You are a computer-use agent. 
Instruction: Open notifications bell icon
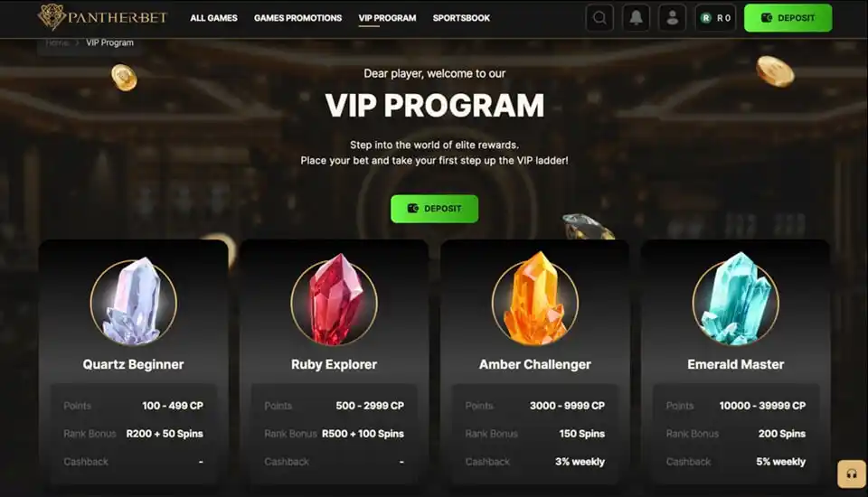point(636,18)
